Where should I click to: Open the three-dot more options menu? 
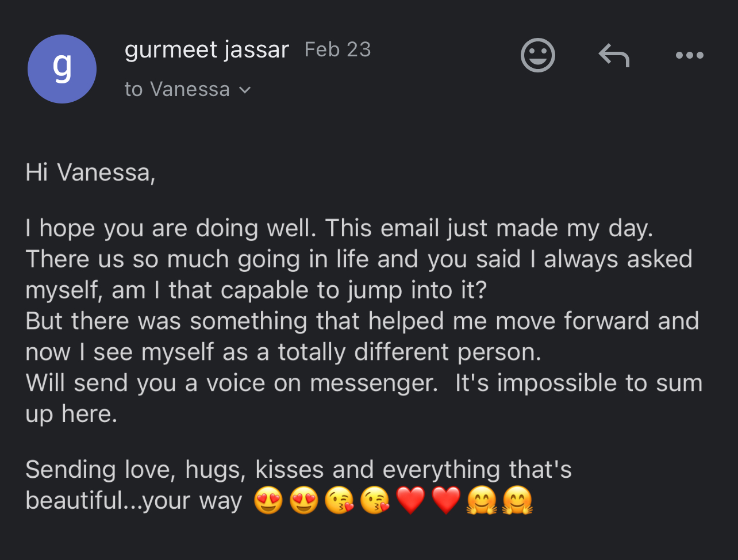coord(689,56)
